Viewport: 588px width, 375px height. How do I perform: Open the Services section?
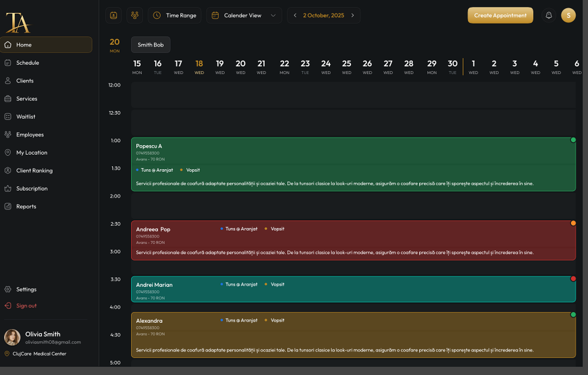pos(27,99)
